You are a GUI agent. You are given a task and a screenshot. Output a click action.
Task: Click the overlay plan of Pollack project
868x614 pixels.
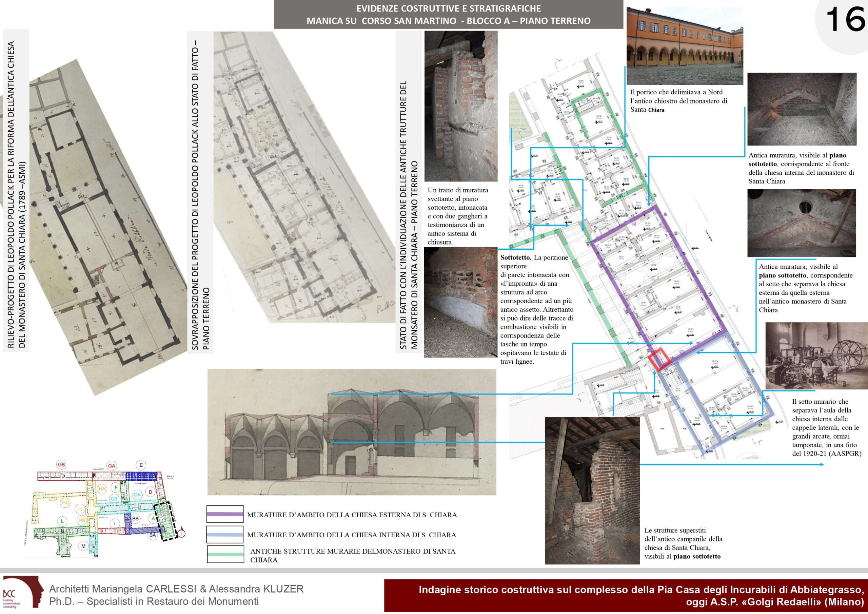pos(304,177)
